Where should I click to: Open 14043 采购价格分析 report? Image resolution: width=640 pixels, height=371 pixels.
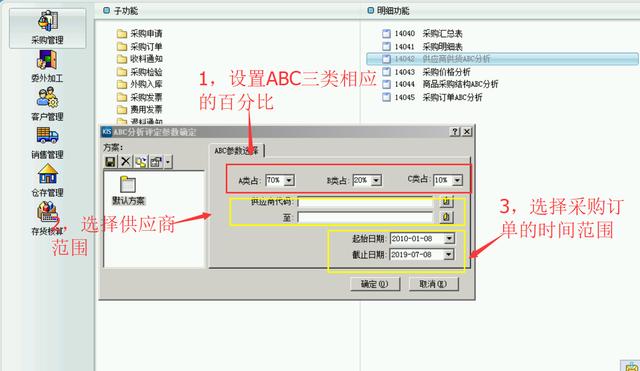(x=426, y=72)
